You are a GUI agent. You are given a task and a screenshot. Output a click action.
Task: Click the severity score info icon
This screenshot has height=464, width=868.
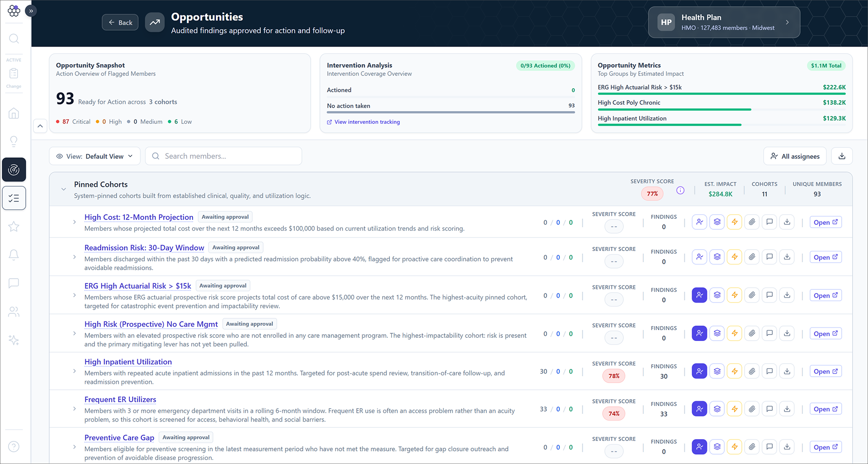tap(680, 190)
